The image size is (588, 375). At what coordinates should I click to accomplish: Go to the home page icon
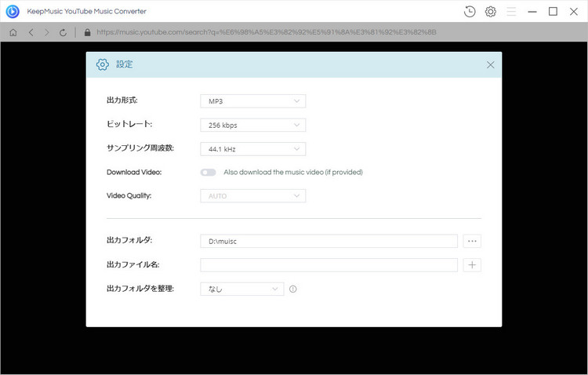pos(13,33)
